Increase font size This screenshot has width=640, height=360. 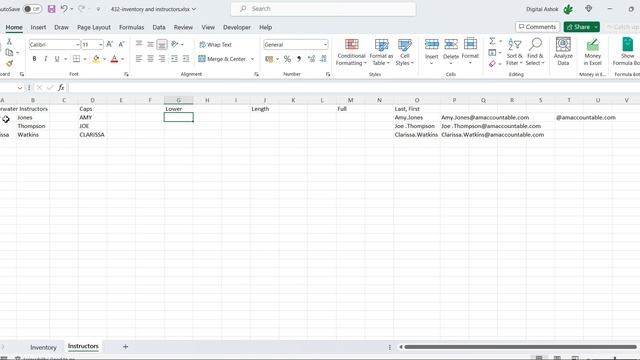point(109,44)
